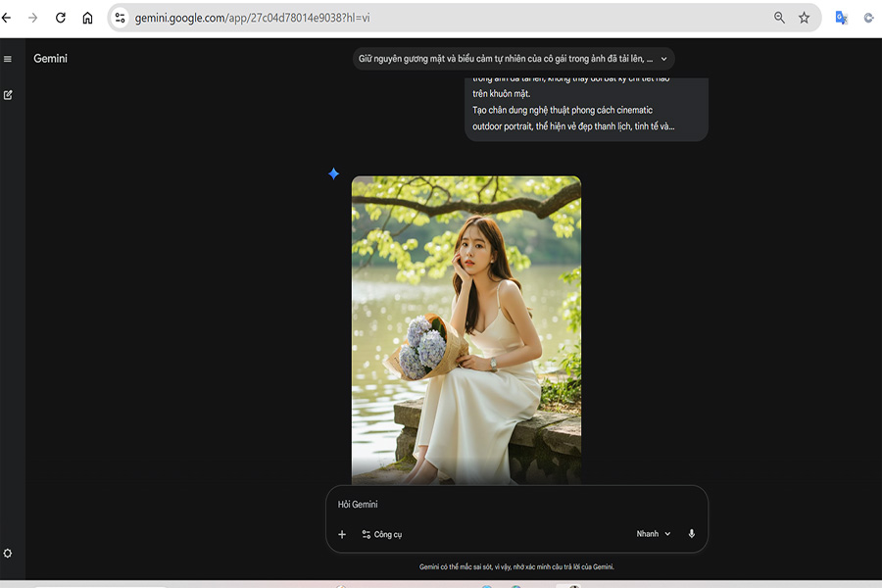
Task: Open the Nhanh model selector dropdown
Action: [x=653, y=534]
